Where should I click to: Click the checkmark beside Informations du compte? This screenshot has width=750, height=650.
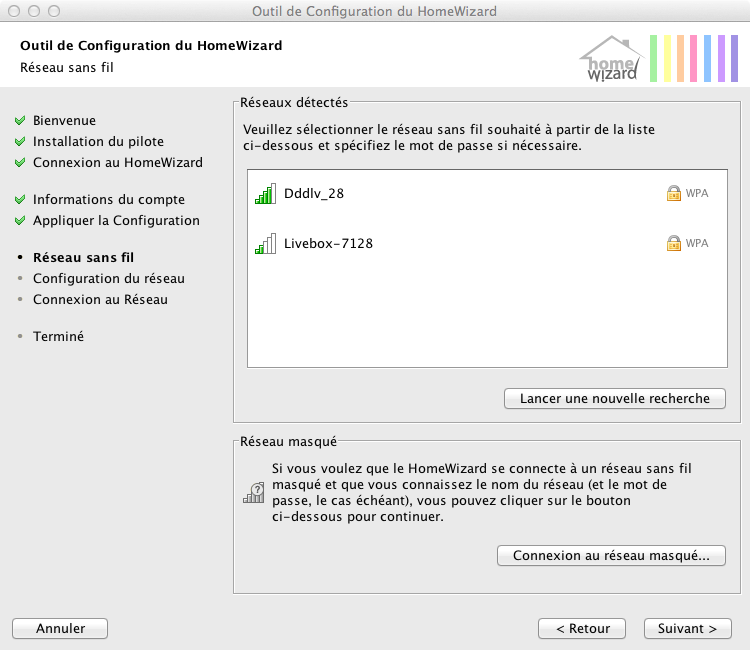point(20,199)
